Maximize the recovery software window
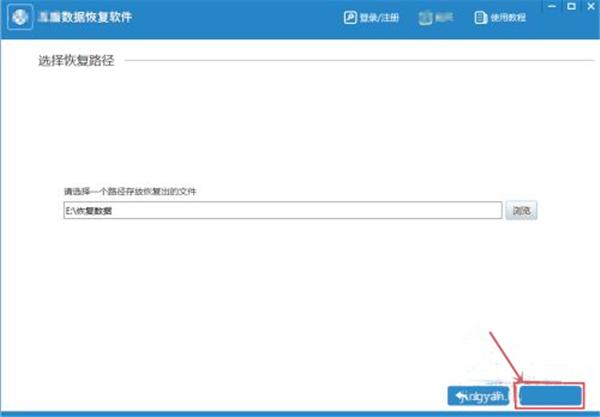Screen dimensions: 600x417 pos(571,6)
